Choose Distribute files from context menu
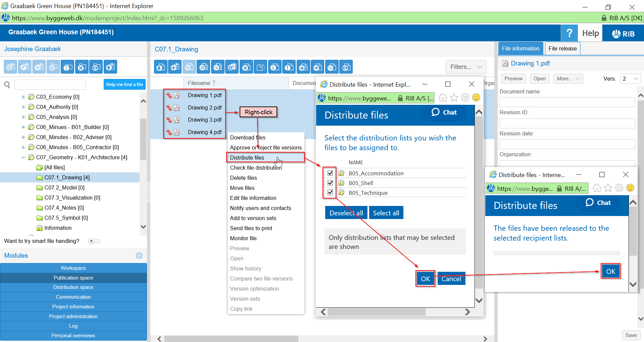This screenshot has width=644, height=342. click(247, 158)
